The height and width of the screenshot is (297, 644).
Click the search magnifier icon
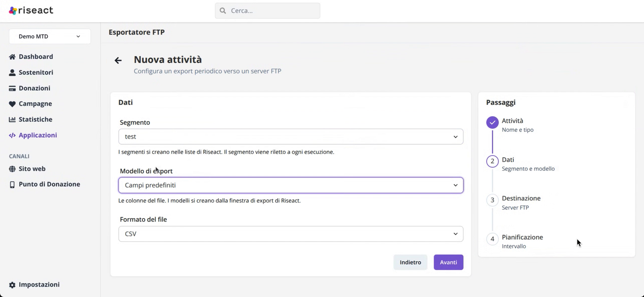click(x=223, y=11)
